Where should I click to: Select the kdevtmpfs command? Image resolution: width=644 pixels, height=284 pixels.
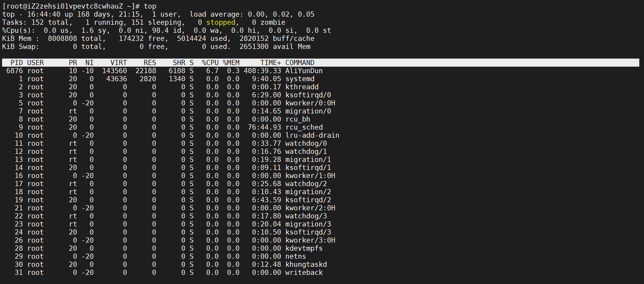click(x=304, y=248)
